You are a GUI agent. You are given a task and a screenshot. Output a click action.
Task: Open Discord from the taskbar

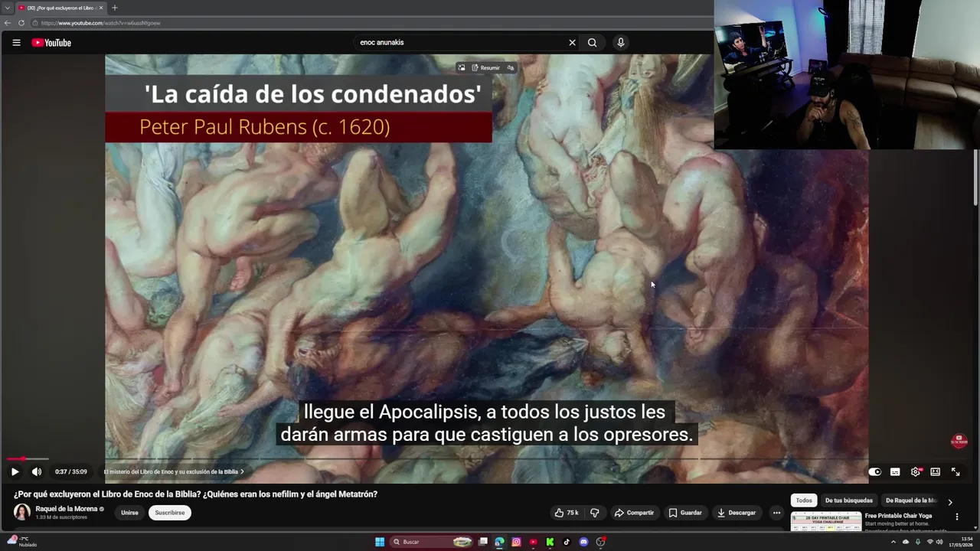pos(583,542)
